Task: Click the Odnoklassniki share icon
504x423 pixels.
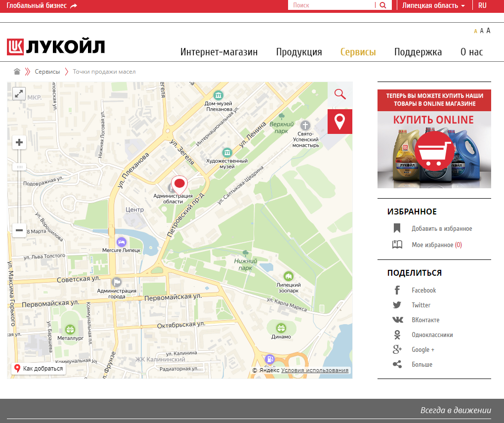Action: [397, 335]
